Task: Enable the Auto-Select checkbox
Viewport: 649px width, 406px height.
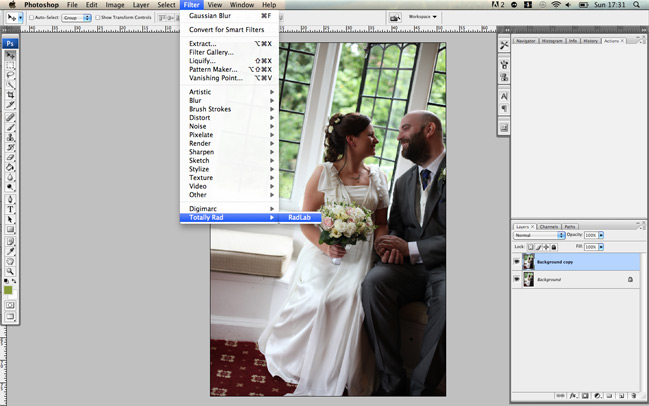Action: [x=31, y=17]
